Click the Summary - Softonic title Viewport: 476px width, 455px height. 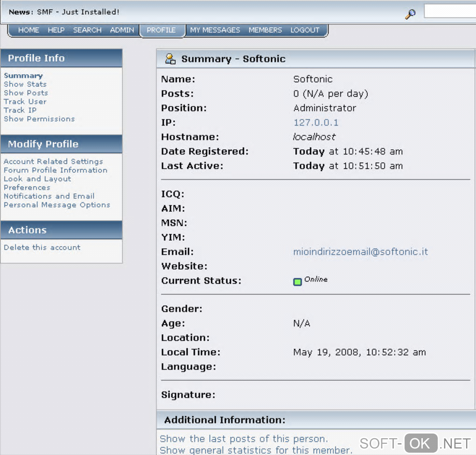pos(233,59)
